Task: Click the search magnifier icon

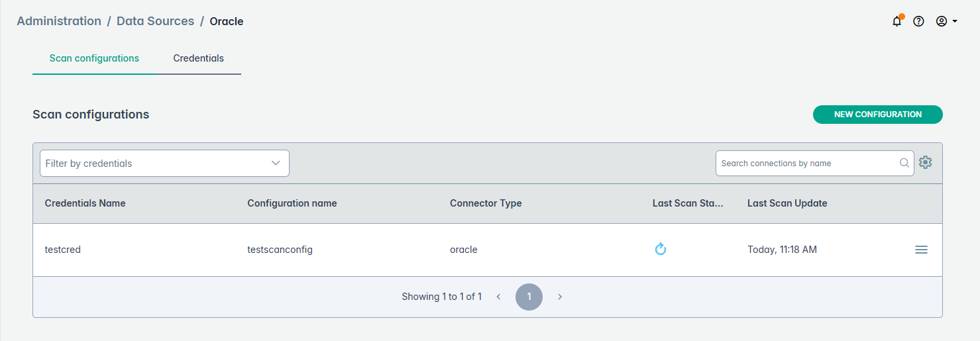Action: (x=904, y=163)
